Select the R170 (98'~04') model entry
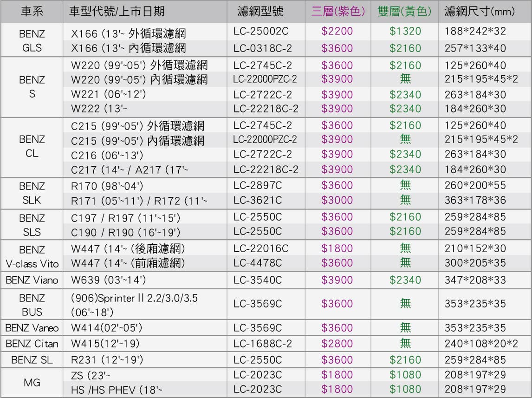The height and width of the screenshot is (398, 532). pos(106,186)
